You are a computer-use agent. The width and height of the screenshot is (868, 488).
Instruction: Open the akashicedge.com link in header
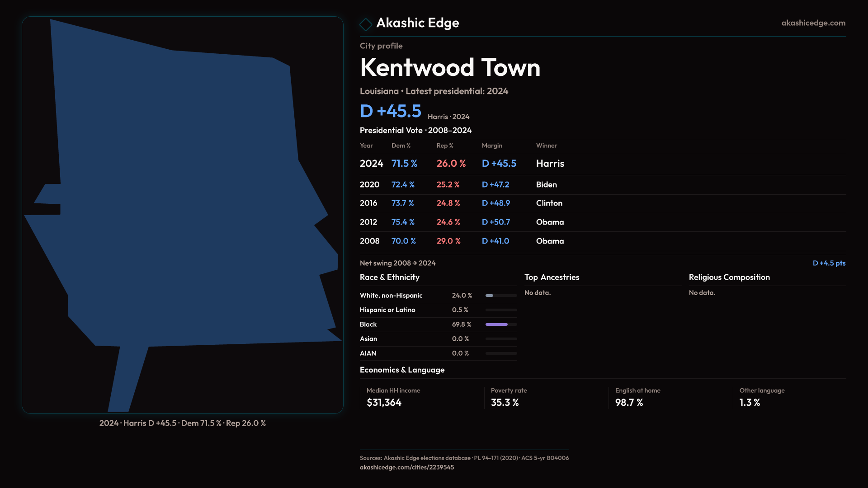(x=813, y=23)
